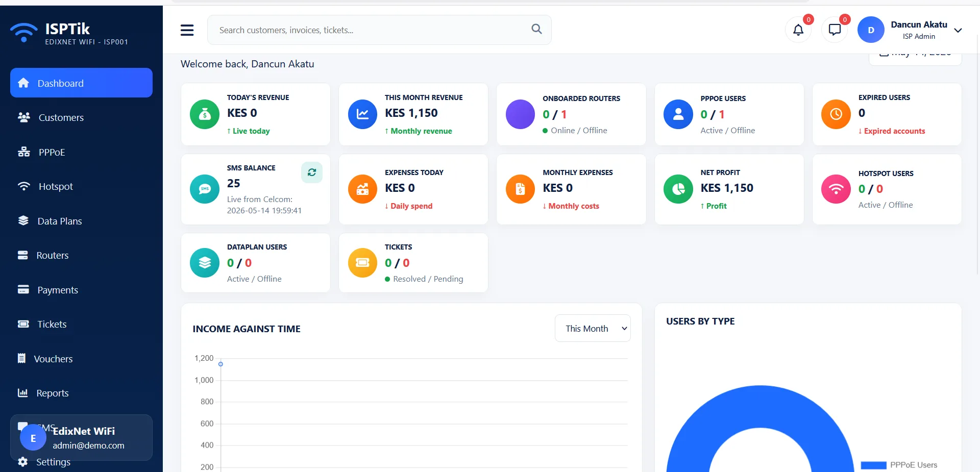The height and width of the screenshot is (472, 980).
Task: Click the KES 1,150 month revenue value
Action: pos(411,113)
